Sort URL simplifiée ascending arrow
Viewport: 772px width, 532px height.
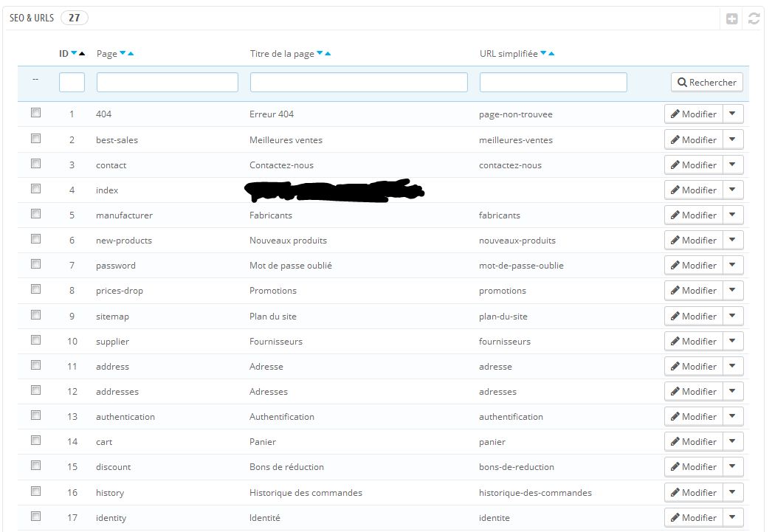coord(551,53)
